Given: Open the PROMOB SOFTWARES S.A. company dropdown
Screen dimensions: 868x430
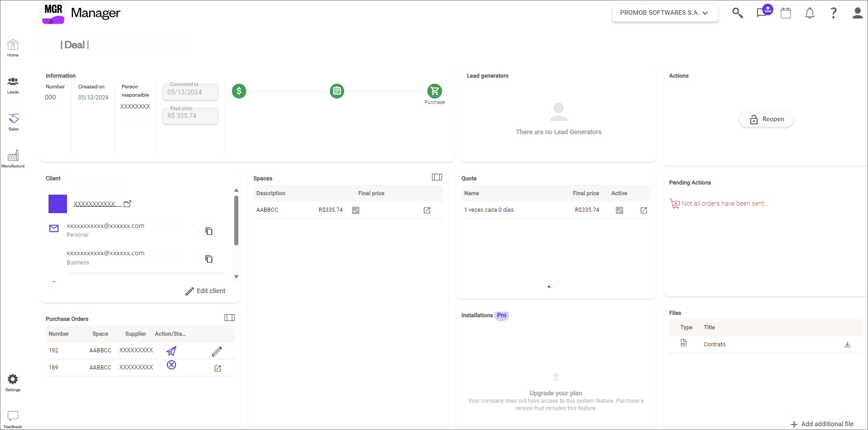Looking at the screenshot, I should click(x=665, y=13).
